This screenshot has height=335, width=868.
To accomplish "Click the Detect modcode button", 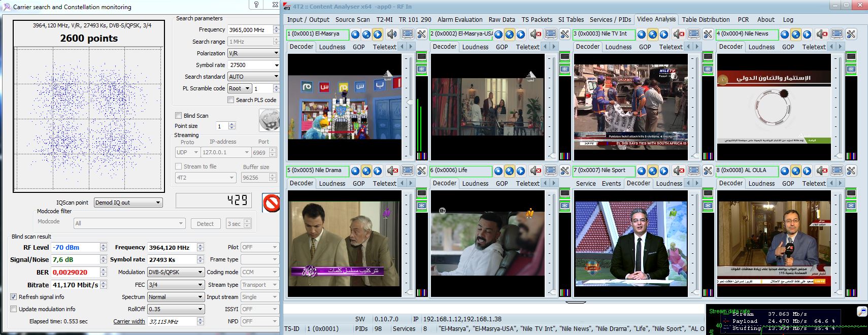I will click(x=205, y=224).
